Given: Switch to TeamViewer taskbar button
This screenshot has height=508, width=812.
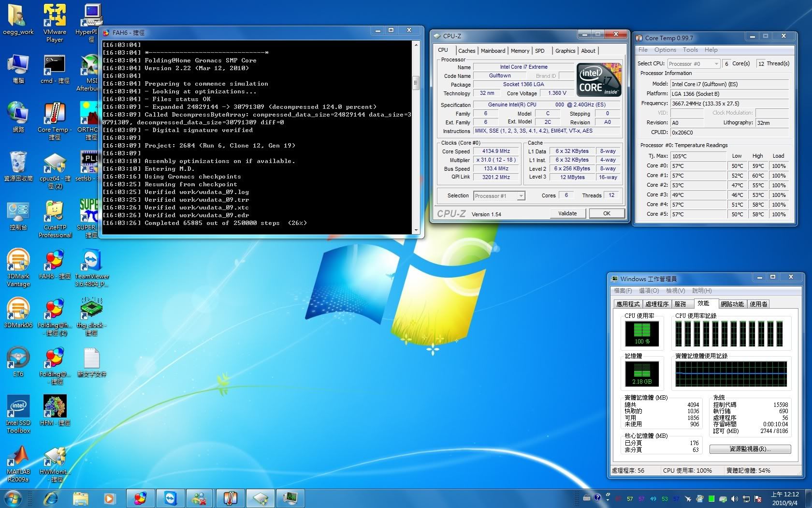Looking at the screenshot, I should click(x=171, y=498).
